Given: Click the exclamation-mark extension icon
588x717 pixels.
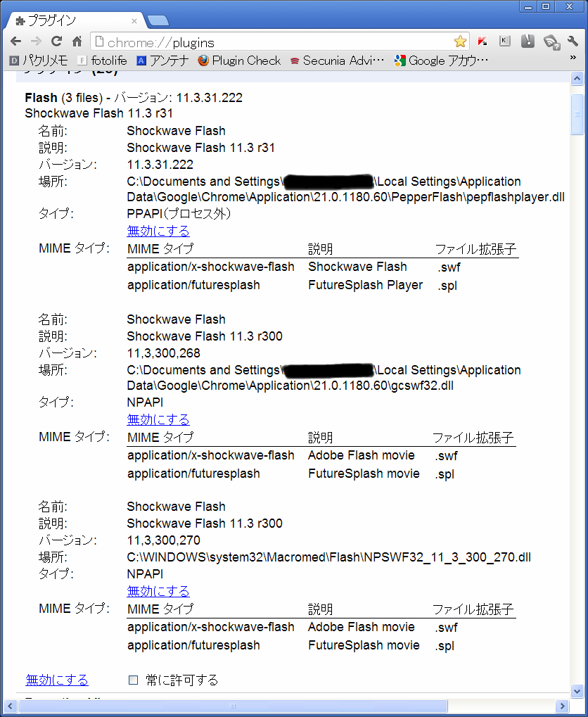Looking at the screenshot, I should 528,42.
